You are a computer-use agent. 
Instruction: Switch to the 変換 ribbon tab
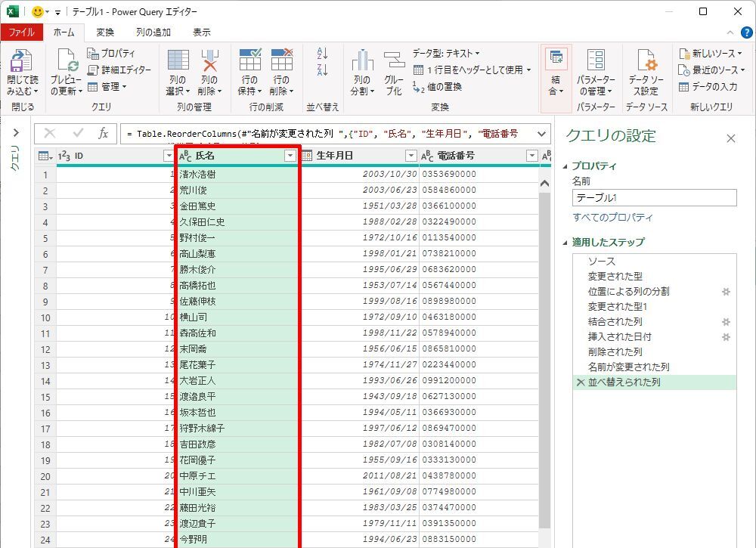pyautogui.click(x=105, y=33)
